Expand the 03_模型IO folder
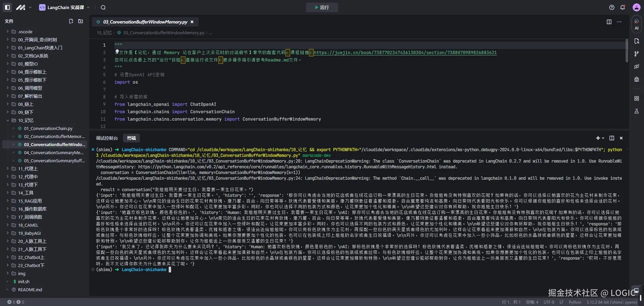644x306 pixels. pos(28,64)
